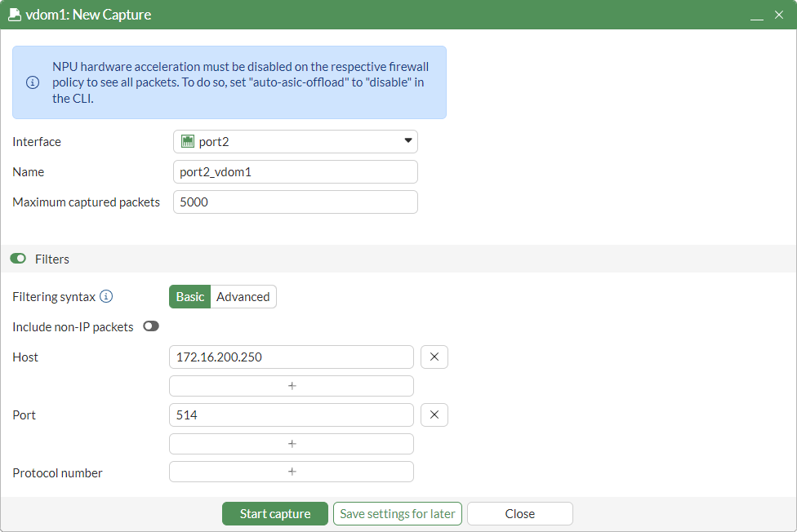The image size is (797, 532).
Task: Close the New Capture dialog
Action: click(519, 513)
